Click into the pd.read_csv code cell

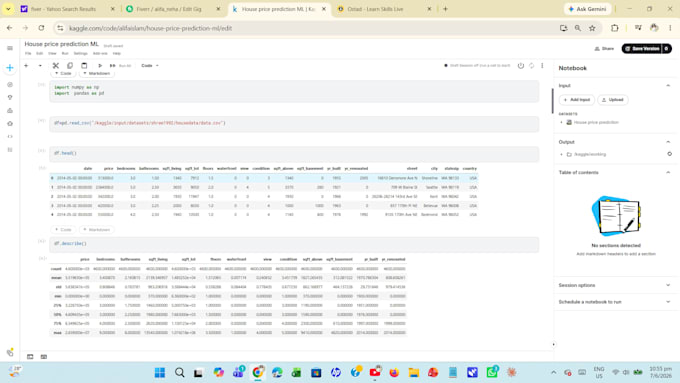pyautogui.click(x=294, y=124)
